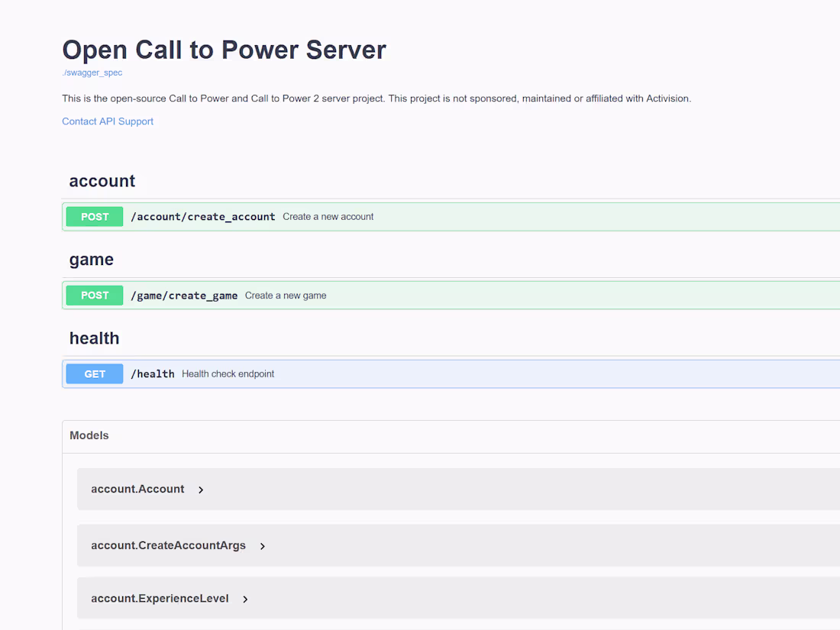The width and height of the screenshot is (840, 630).
Task: Expand the account.CreateAccountArgs model
Action: pos(262,546)
